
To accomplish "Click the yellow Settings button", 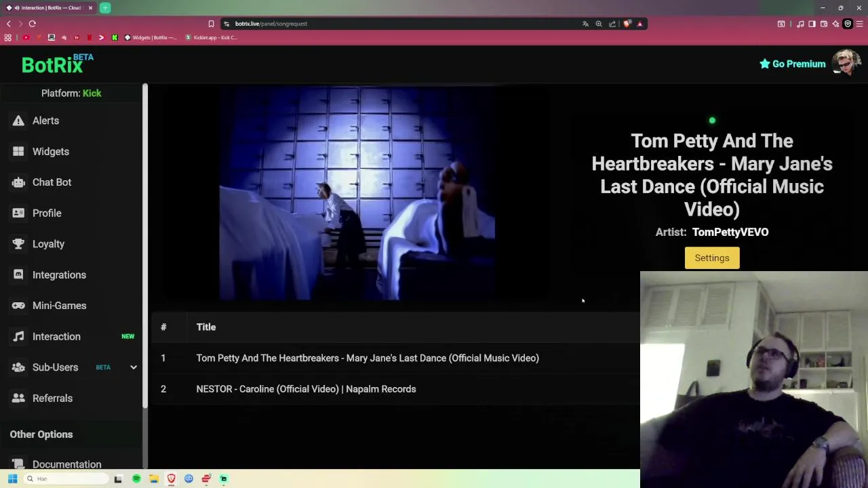I will (712, 258).
